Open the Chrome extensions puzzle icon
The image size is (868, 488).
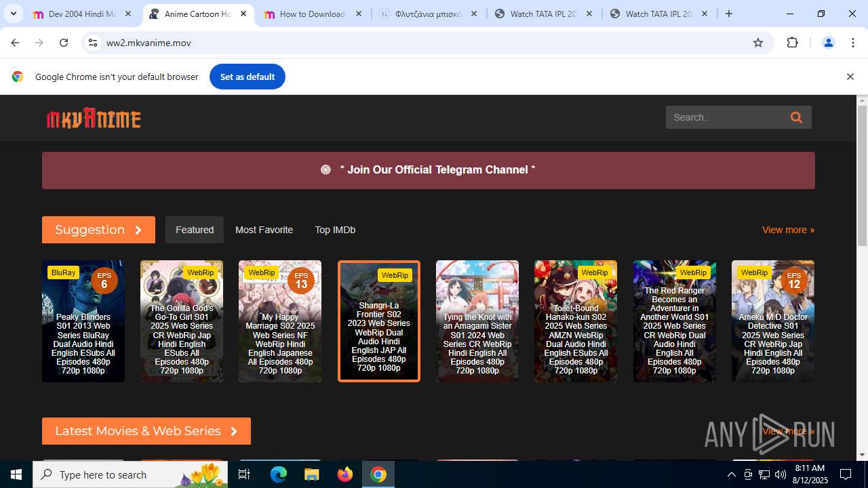(792, 43)
